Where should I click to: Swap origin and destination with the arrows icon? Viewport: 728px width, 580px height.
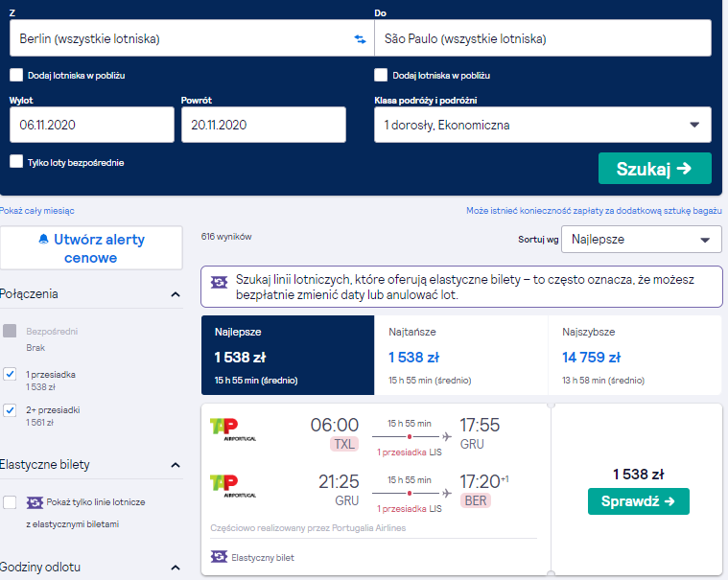tap(360, 39)
